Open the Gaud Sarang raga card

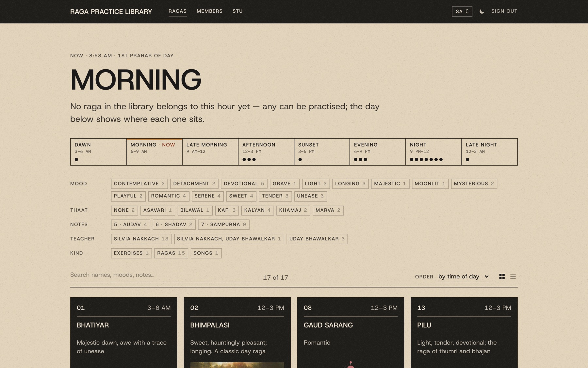(351, 333)
